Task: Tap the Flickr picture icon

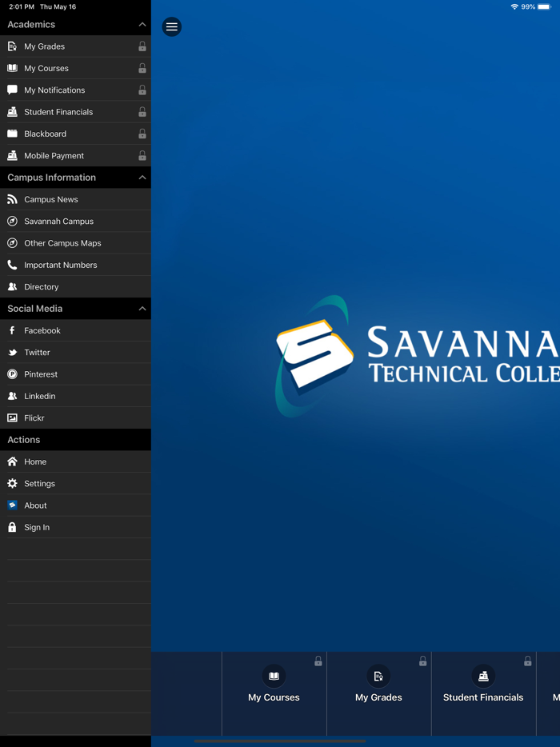Action: pyautogui.click(x=12, y=417)
